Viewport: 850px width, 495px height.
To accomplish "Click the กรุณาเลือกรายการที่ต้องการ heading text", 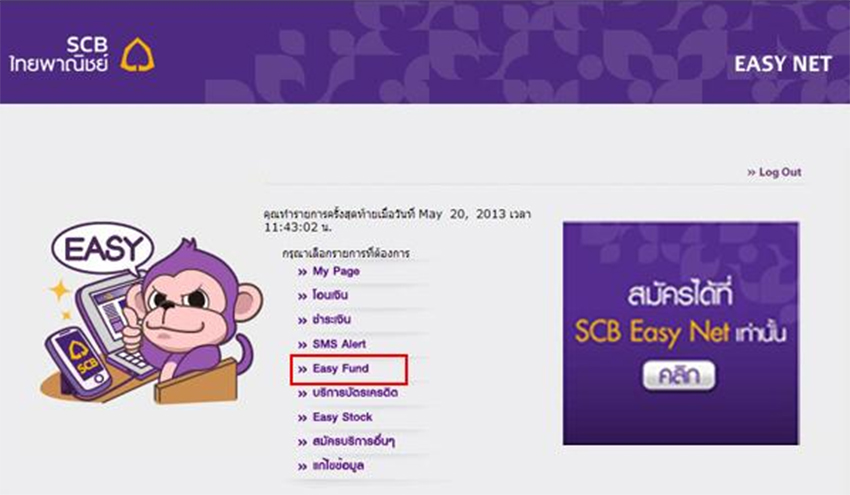I will [346, 253].
